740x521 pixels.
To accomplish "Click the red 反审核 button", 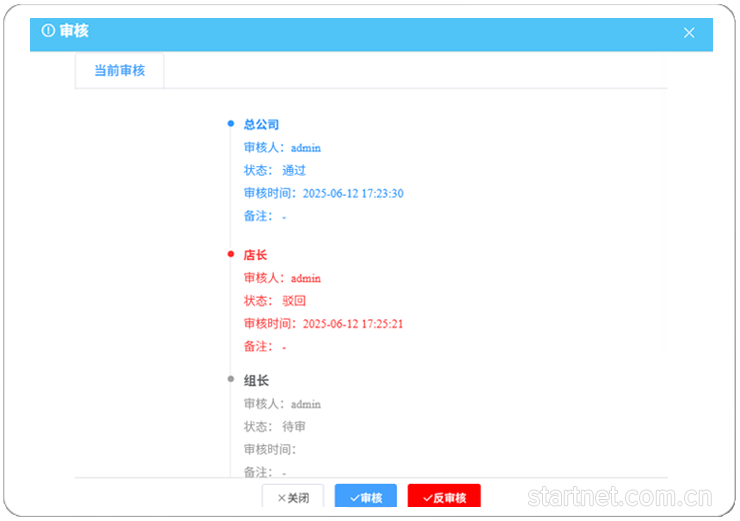I will click(x=444, y=497).
